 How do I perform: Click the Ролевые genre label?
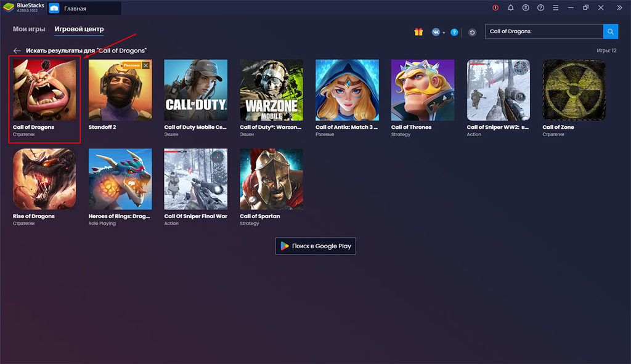(x=325, y=134)
